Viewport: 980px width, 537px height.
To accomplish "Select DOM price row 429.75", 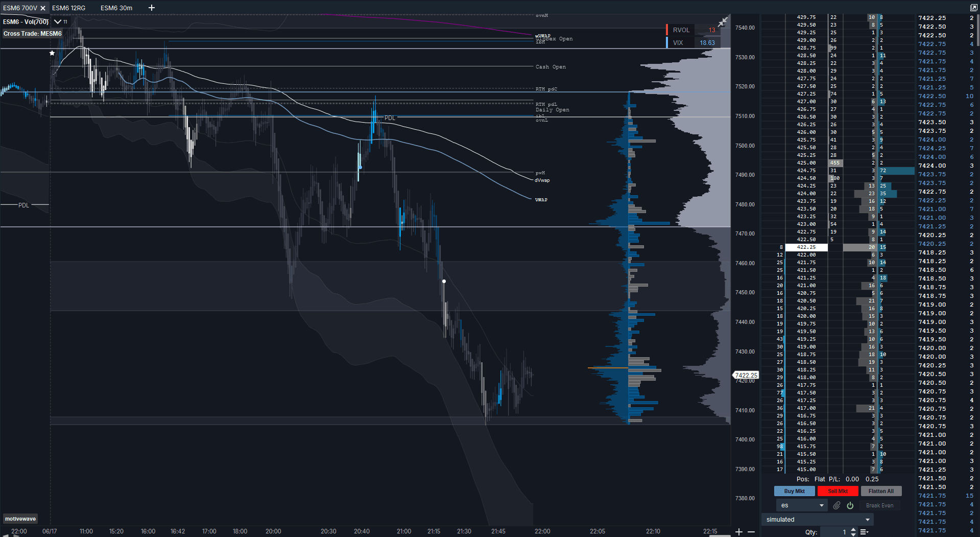I will coord(806,17).
